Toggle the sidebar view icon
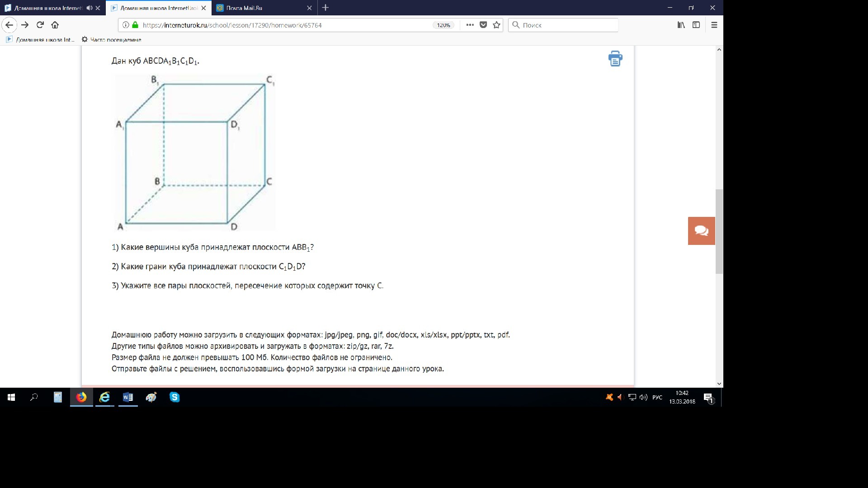This screenshot has width=868, height=488. pos(696,25)
